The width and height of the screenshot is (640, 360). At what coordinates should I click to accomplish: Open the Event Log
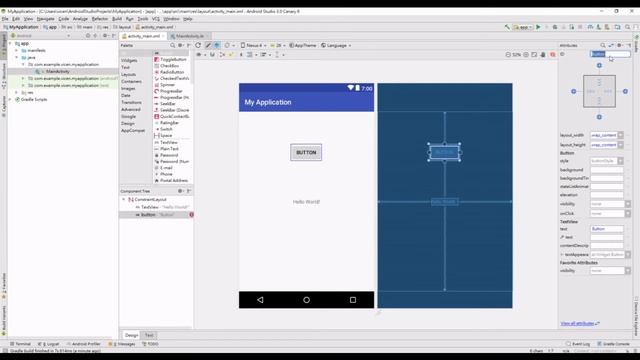(x=578, y=344)
